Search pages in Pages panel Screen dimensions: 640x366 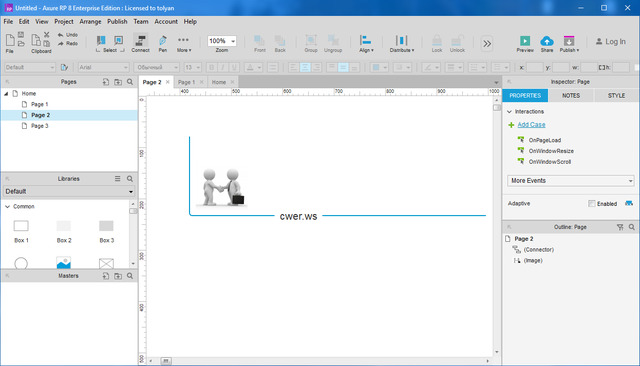tap(130, 82)
